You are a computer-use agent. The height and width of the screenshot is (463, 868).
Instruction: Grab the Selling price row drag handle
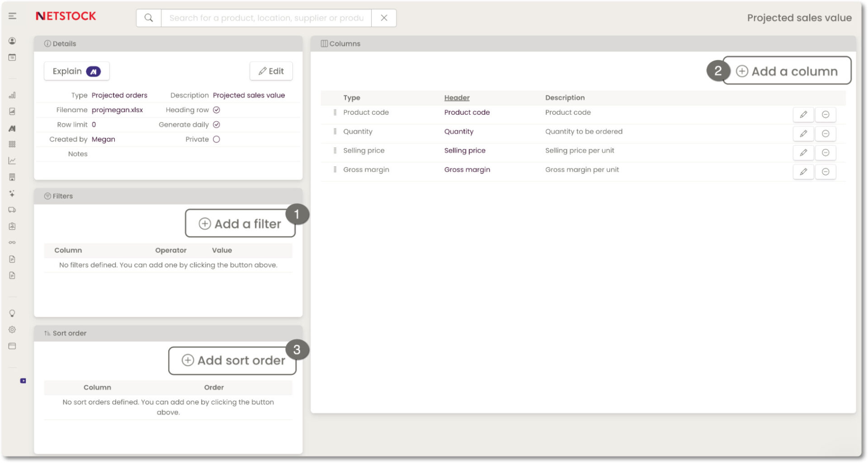click(335, 151)
